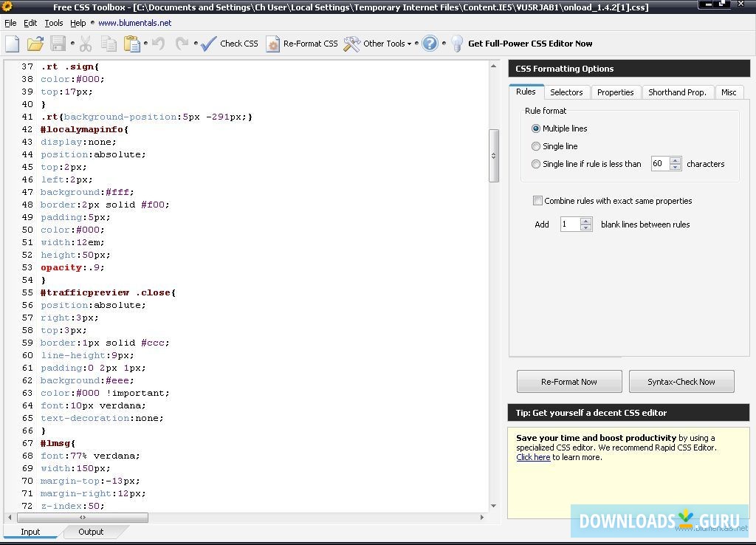Viewport: 756px width, 545px height.
Task: Click the Re-Format CSS toolbar icon
Action: pyautogui.click(x=274, y=44)
